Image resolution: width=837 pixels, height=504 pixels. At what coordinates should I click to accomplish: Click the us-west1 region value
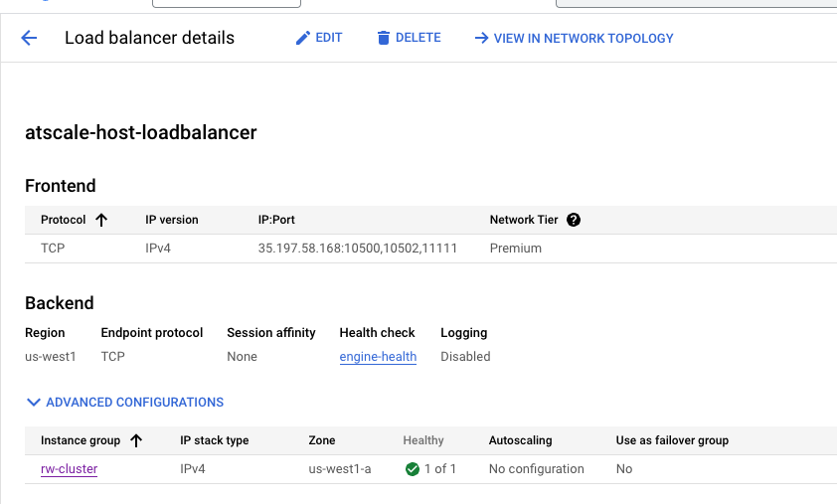(x=51, y=357)
